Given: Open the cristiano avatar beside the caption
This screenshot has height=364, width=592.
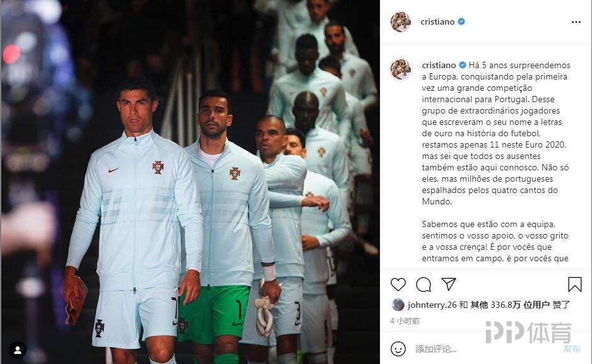Looking at the screenshot, I should [x=401, y=69].
